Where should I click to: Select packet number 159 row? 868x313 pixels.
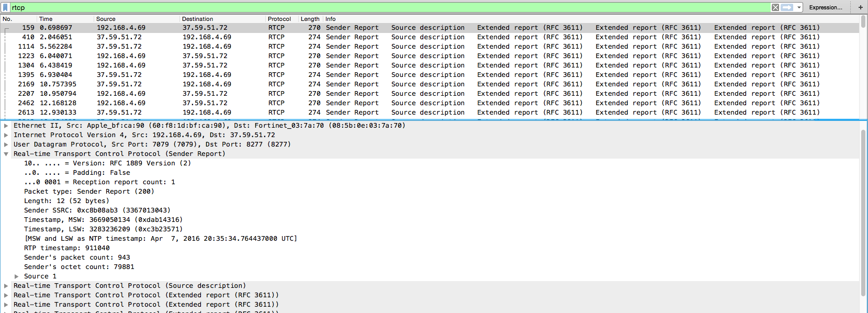click(430, 28)
